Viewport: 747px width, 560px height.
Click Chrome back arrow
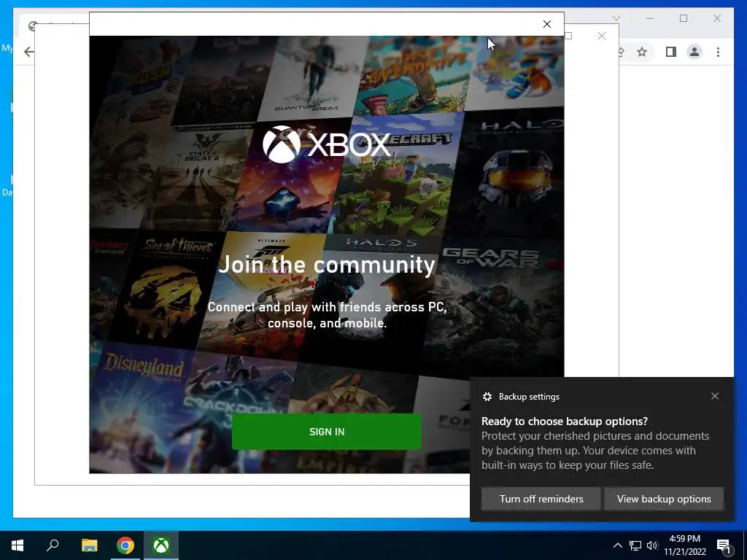click(29, 52)
